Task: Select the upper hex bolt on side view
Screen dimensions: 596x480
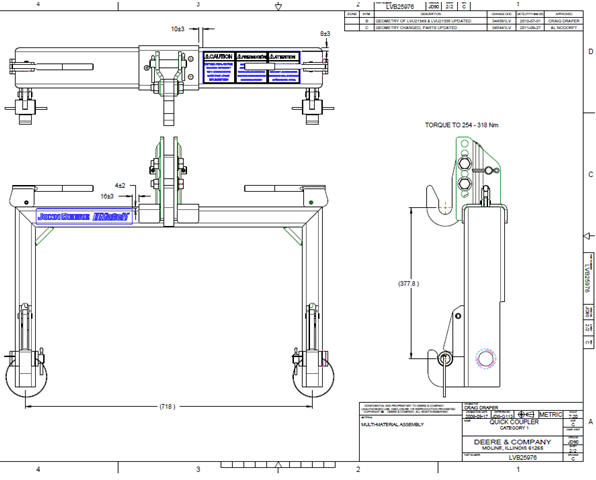Action: point(464,164)
